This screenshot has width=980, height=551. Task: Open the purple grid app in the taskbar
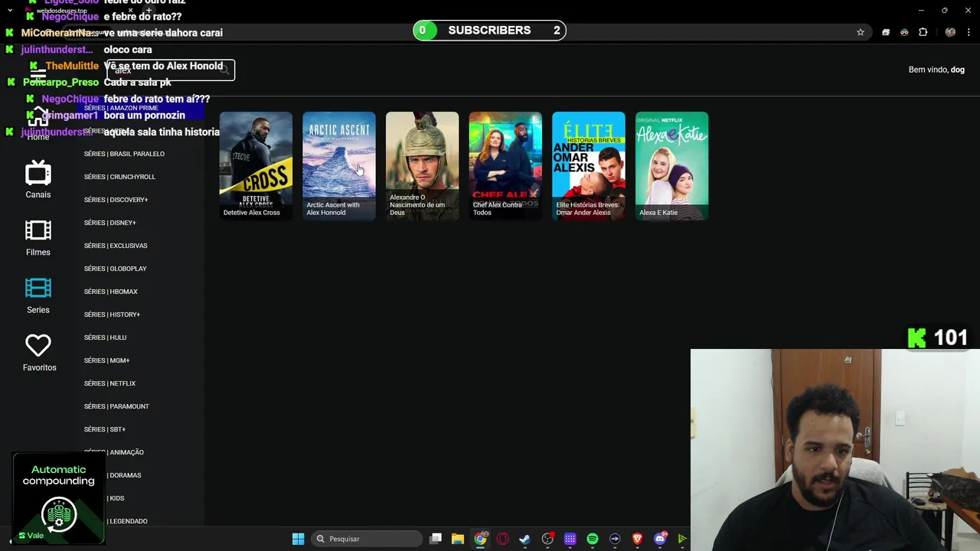(x=570, y=539)
